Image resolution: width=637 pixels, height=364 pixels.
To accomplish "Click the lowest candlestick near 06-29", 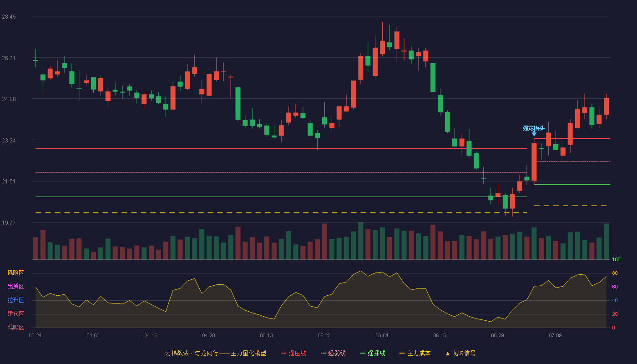I will pyautogui.click(x=512, y=201).
